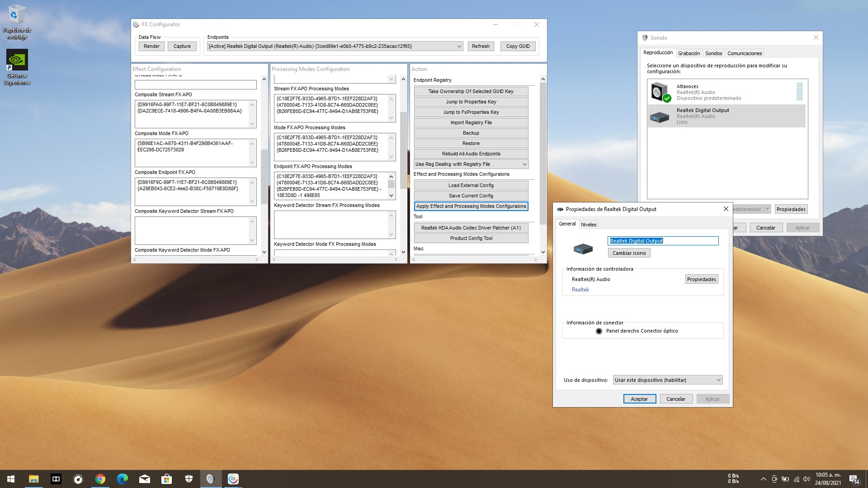The image size is (868, 488).
Task: Click the optical connector jack icon
Action: click(599, 331)
